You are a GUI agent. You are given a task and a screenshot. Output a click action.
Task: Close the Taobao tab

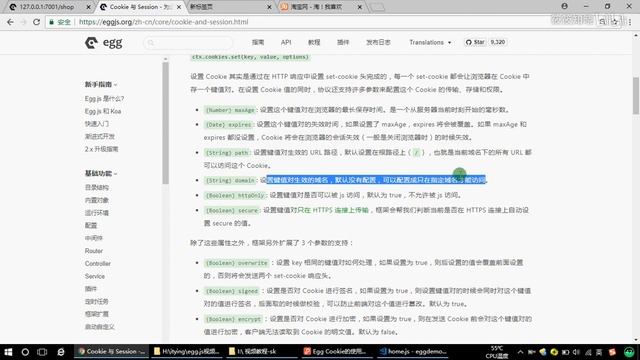(x=360, y=7)
